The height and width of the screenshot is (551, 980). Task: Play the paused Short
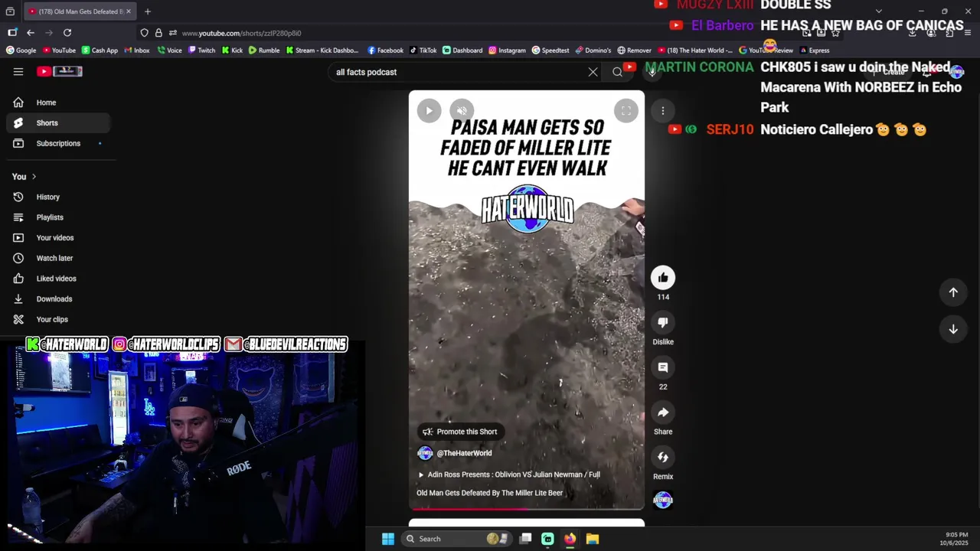(x=429, y=110)
